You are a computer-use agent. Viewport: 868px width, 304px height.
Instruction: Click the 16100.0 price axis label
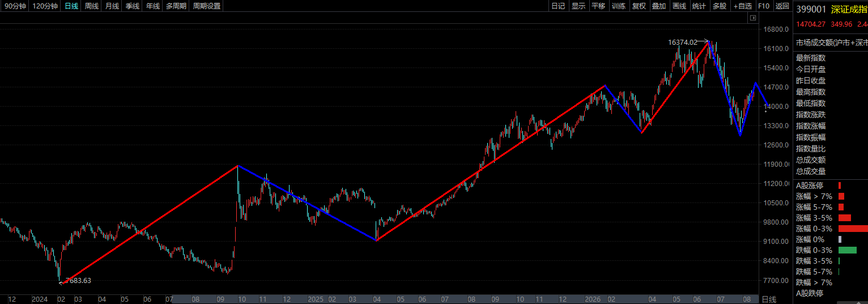[777, 49]
